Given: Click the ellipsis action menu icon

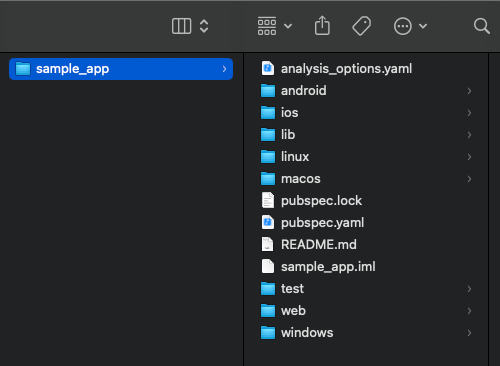Looking at the screenshot, I should [x=403, y=26].
